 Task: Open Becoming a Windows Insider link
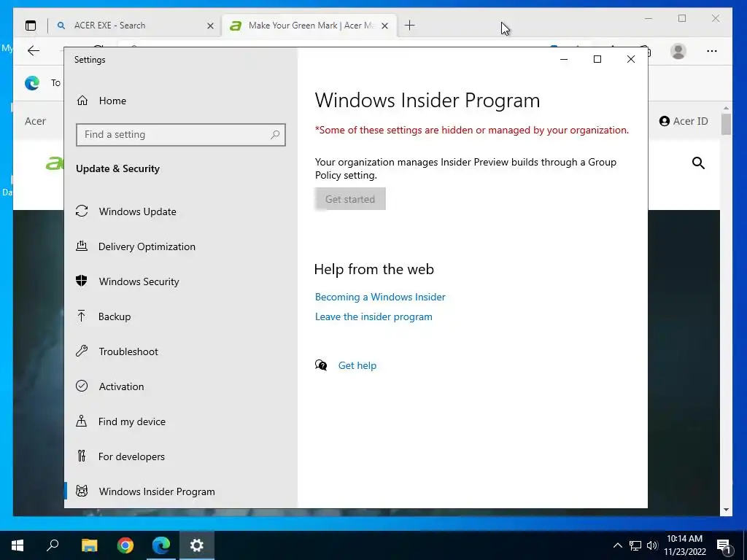click(x=380, y=297)
